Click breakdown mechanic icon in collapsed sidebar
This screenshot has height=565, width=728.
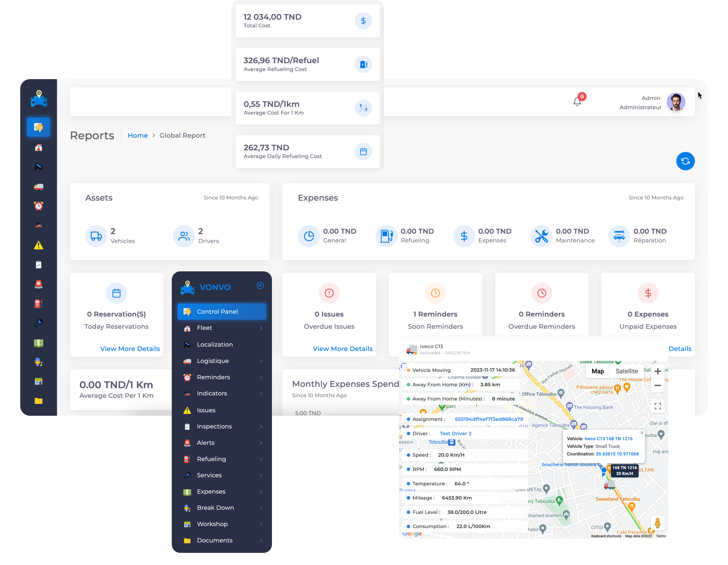[x=39, y=362]
